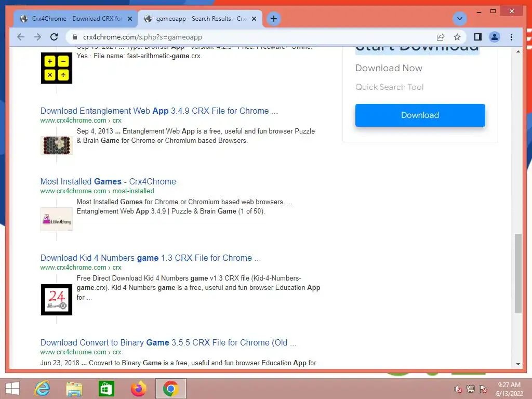Screen dimensions: 532x399
Task: Click the page scrollbar down arrow
Action: (x=518, y=364)
